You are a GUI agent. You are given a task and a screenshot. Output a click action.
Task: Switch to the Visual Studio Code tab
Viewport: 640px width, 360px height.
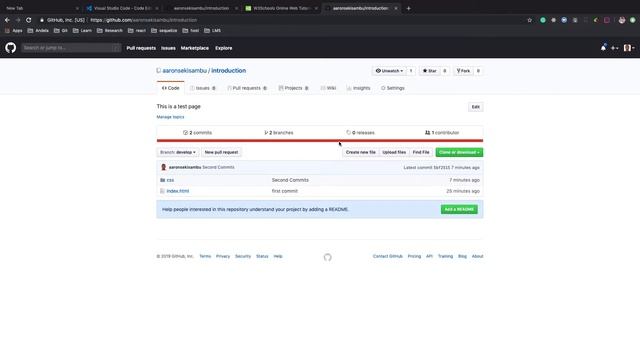coord(122,8)
